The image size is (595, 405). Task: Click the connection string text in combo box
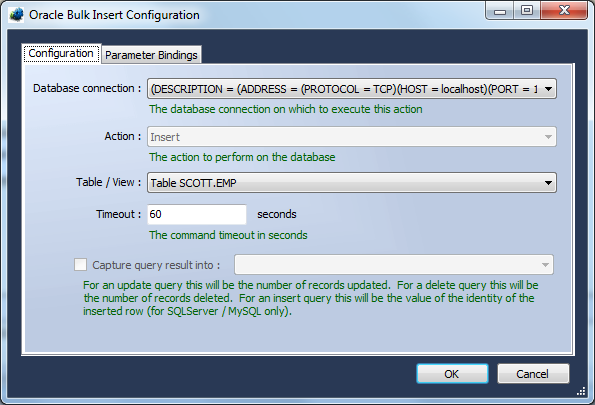point(344,89)
